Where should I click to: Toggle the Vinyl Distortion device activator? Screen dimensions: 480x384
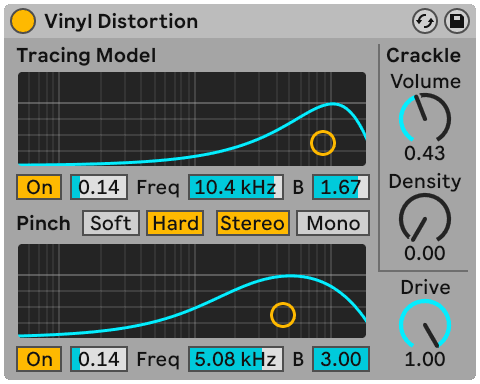click(x=23, y=21)
